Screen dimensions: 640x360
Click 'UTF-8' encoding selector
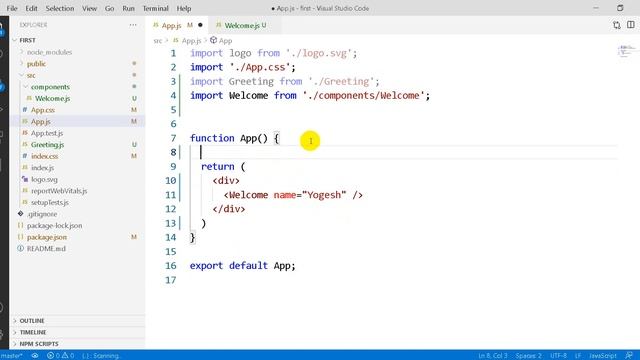coord(558,356)
